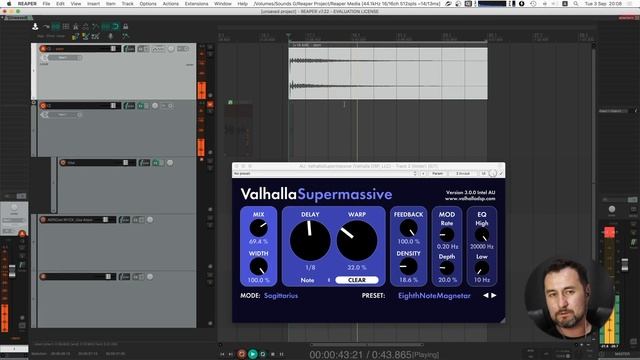Click the transport stop button

(x=273, y=354)
